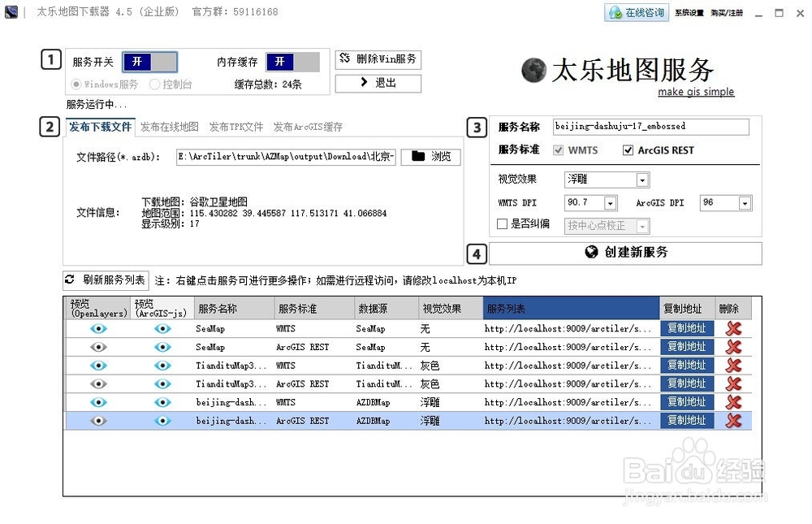Preview TiandituMap3 ArcGIS REST in ArcGIS-js
Screen dimensions: 812x524
162,384
